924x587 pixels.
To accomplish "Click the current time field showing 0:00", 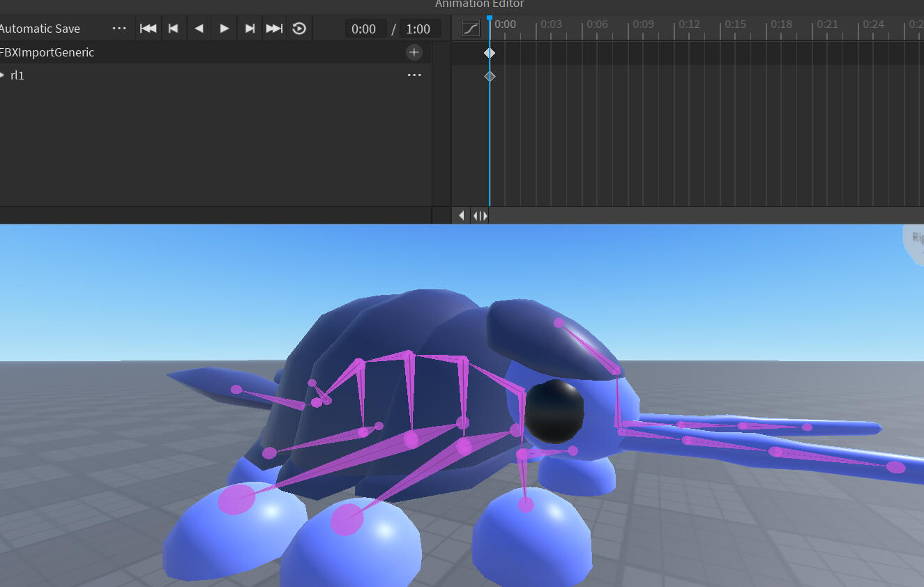I will coord(364,29).
